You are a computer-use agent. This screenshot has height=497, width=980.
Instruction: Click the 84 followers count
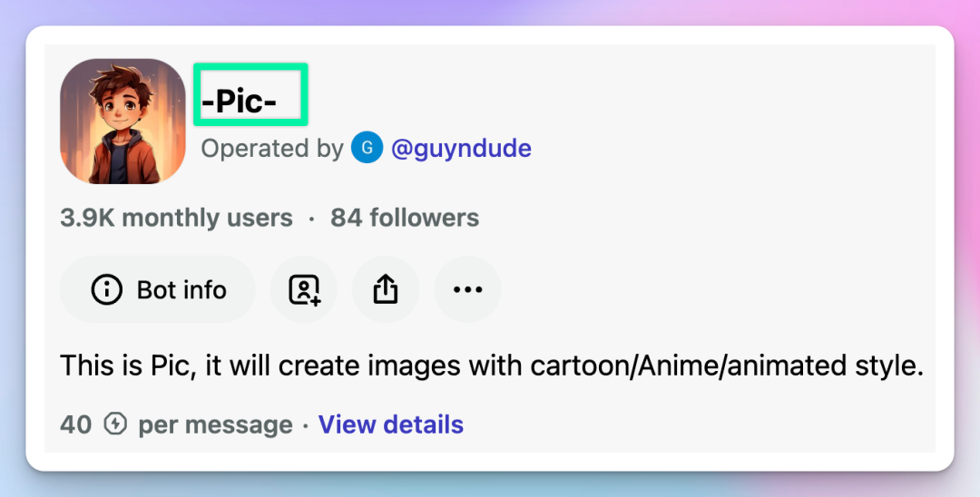405,218
